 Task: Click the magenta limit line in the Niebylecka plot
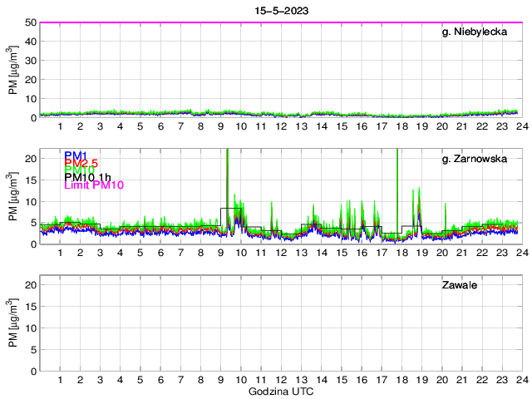(279, 22)
